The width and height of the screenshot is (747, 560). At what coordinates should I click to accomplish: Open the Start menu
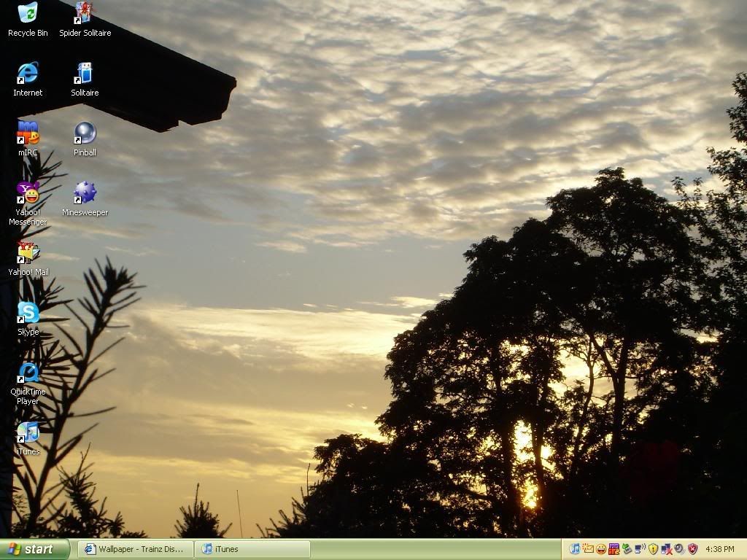35,549
